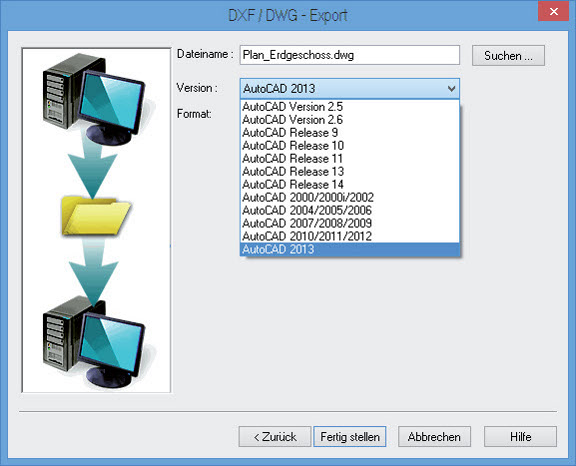
Task: Choose AutoCAD 2004/2005/2006 version
Action: tap(350, 210)
